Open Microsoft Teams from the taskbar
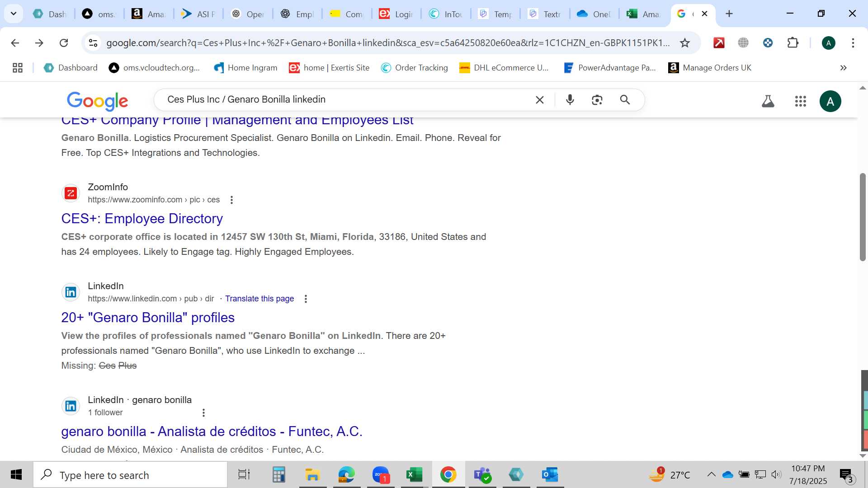 pyautogui.click(x=482, y=475)
